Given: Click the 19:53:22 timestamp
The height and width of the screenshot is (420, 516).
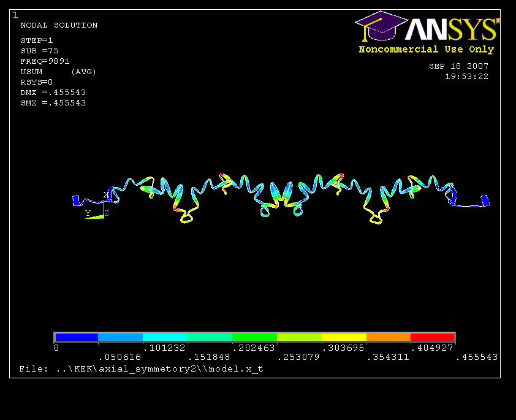Looking at the screenshot, I should (466, 77).
